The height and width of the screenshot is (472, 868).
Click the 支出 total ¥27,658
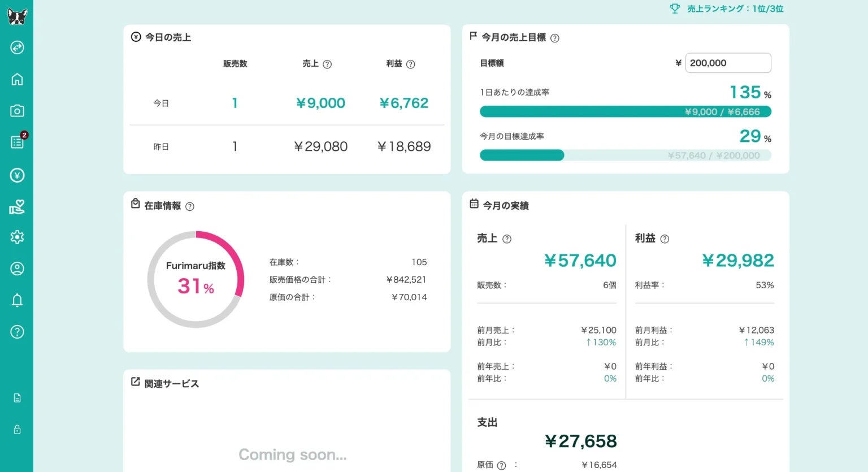581,441
